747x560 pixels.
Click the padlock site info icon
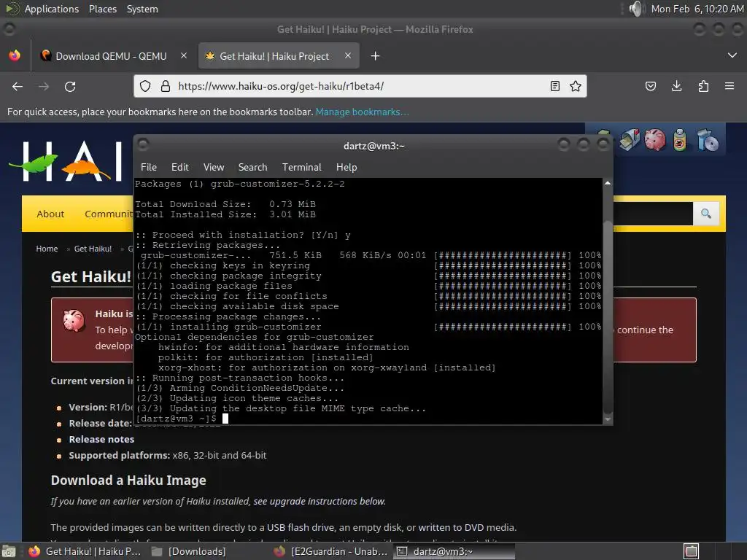tap(166, 86)
